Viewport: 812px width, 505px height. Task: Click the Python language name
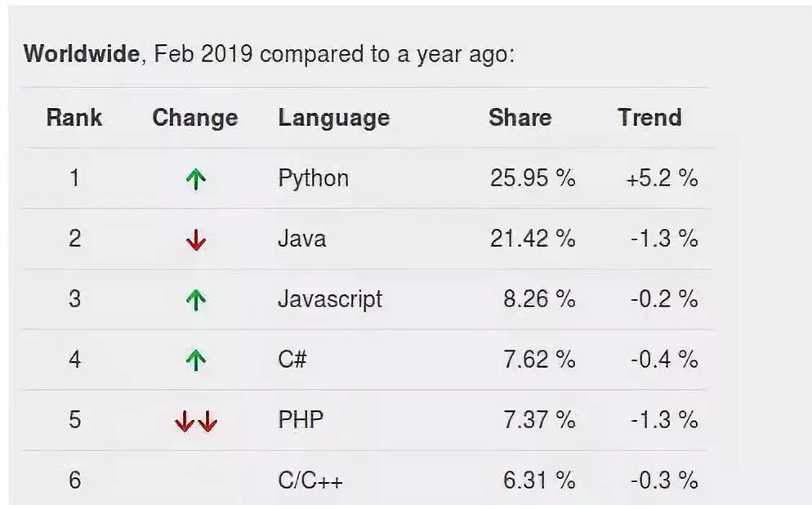314,179
